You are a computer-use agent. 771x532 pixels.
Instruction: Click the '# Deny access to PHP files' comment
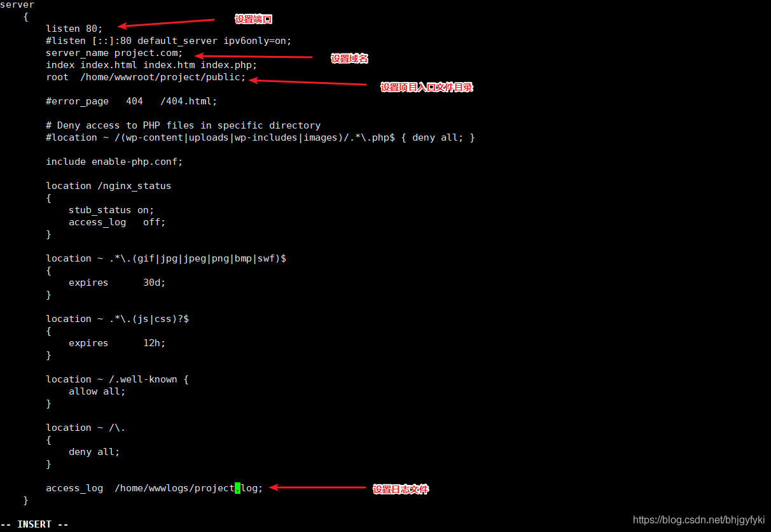183,125
